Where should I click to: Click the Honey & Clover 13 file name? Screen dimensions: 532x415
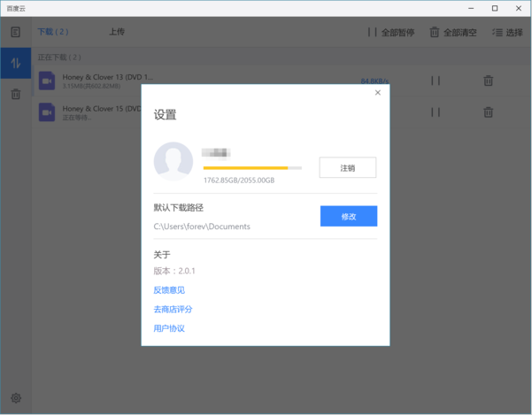pos(108,77)
